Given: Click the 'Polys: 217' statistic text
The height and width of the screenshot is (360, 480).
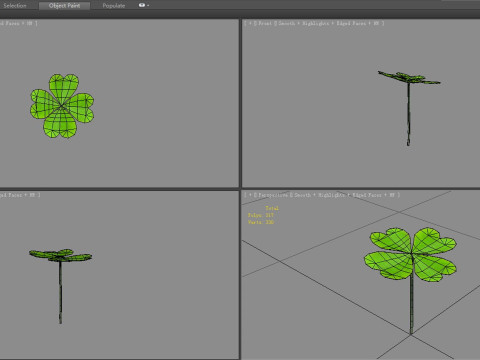Looking at the screenshot, I should [261, 215].
